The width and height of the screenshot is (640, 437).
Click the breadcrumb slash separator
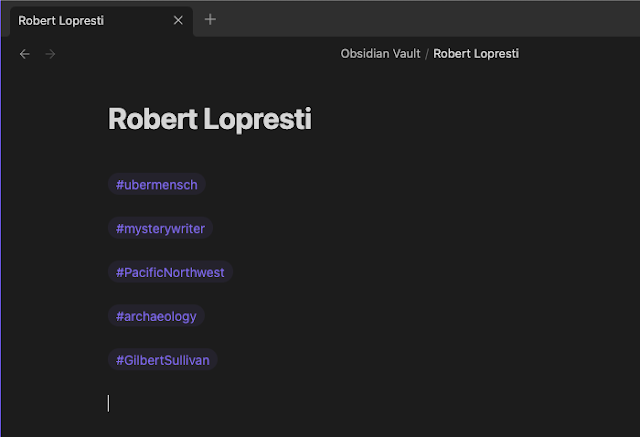pyautogui.click(x=427, y=54)
